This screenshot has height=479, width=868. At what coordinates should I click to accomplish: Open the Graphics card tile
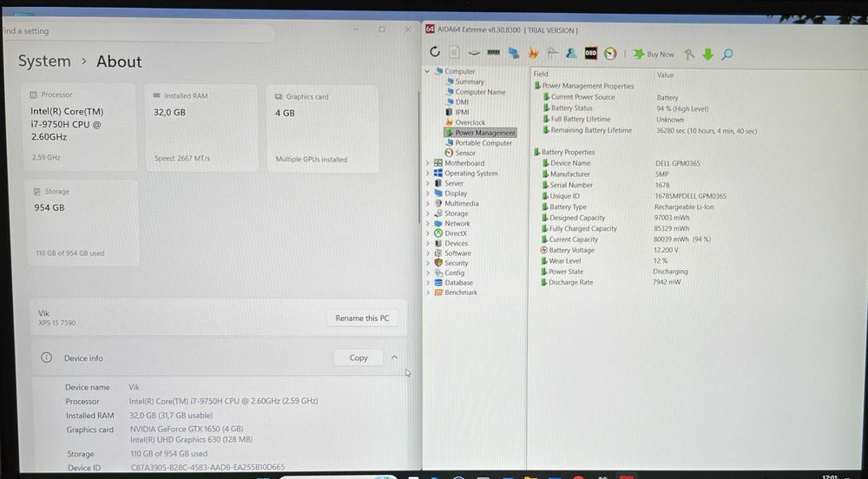[x=322, y=129]
